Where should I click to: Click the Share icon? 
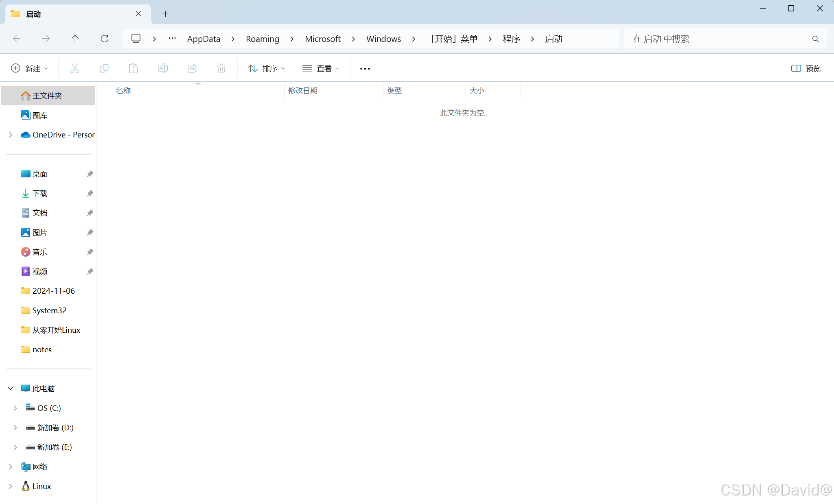click(192, 68)
